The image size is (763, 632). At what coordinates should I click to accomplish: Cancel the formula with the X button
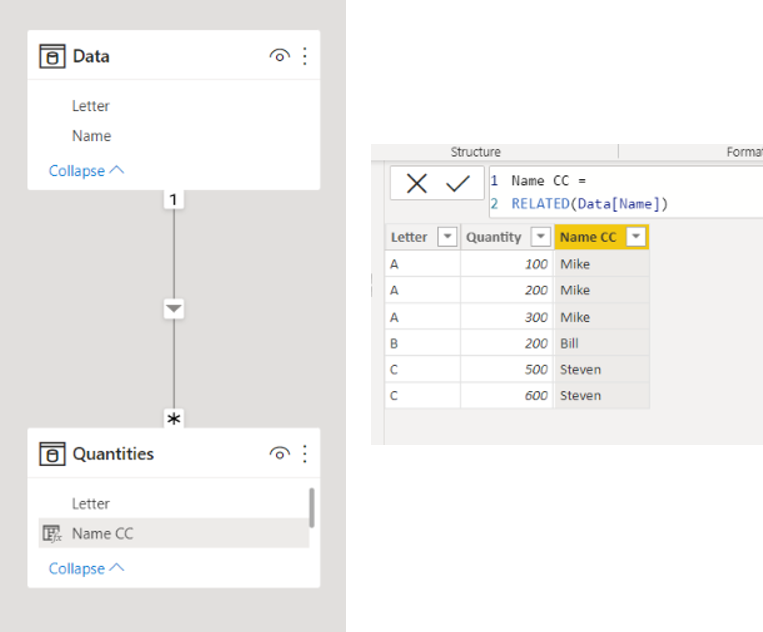(417, 183)
